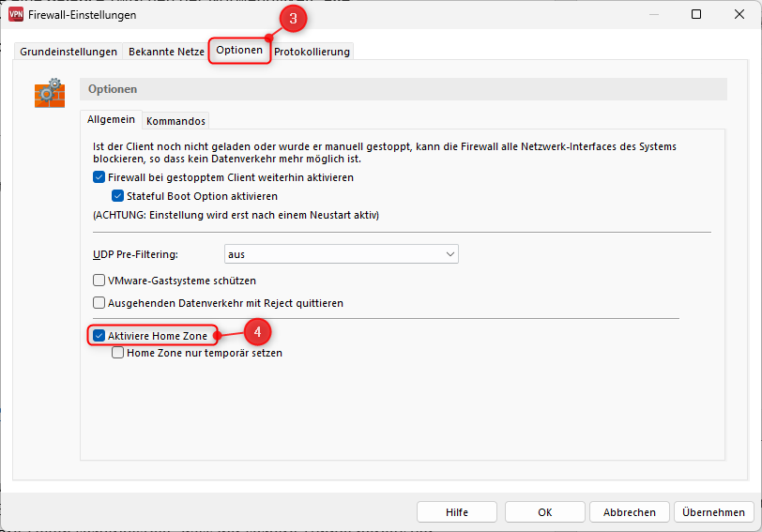Screen dimensions: 762x532
Task: Apply changes with Übernehmen button
Action: pos(713,512)
